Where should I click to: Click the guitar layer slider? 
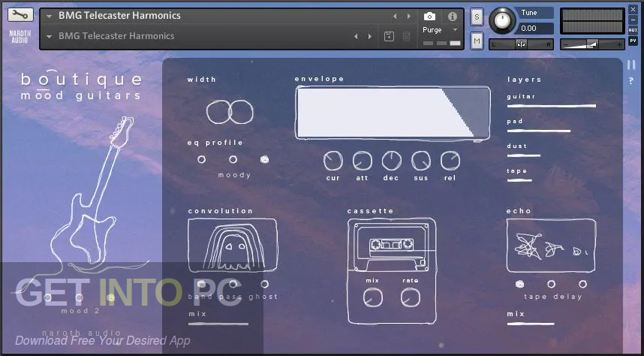(551, 106)
